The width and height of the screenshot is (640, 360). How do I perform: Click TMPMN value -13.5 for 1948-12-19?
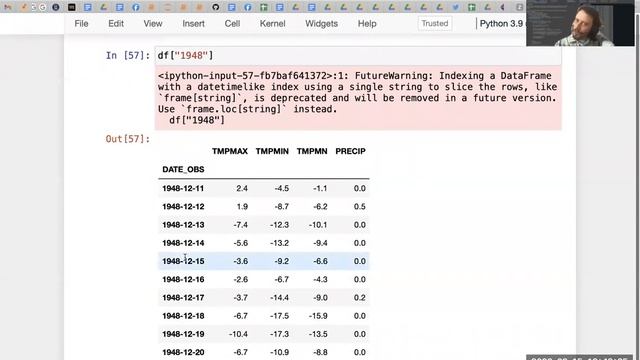click(x=318, y=334)
